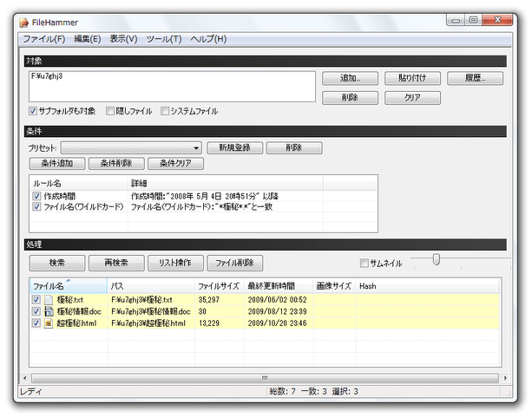
Task: Sort results by ファイルサイズ column header
Action: pyautogui.click(x=220, y=286)
